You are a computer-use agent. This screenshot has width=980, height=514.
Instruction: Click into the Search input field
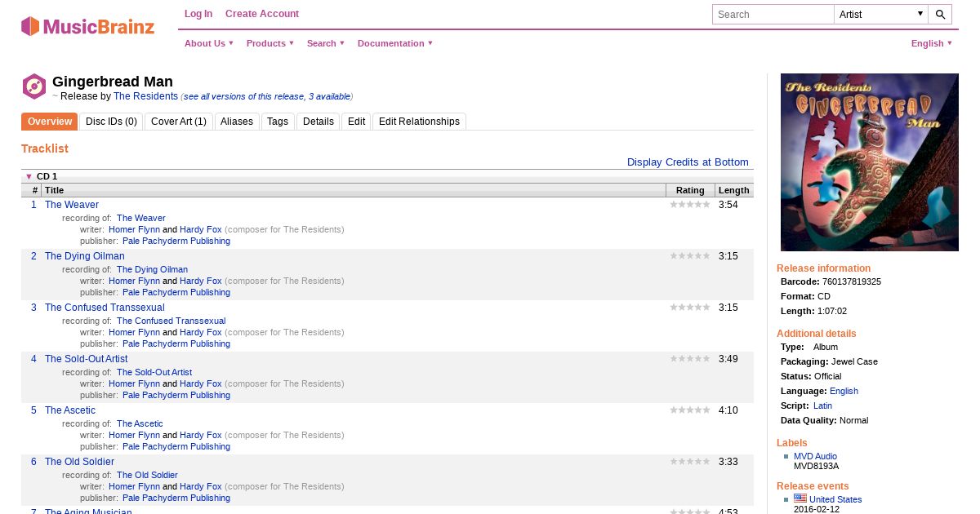(x=773, y=14)
